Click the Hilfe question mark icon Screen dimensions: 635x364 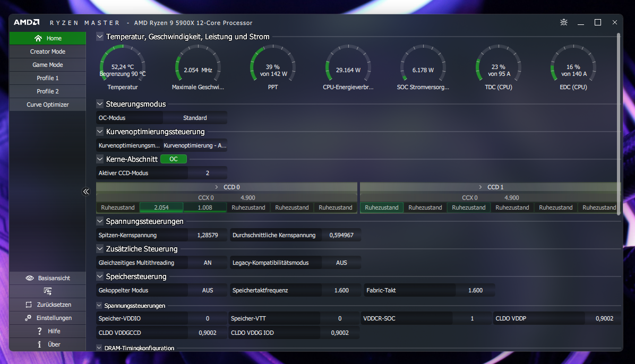[39, 331]
